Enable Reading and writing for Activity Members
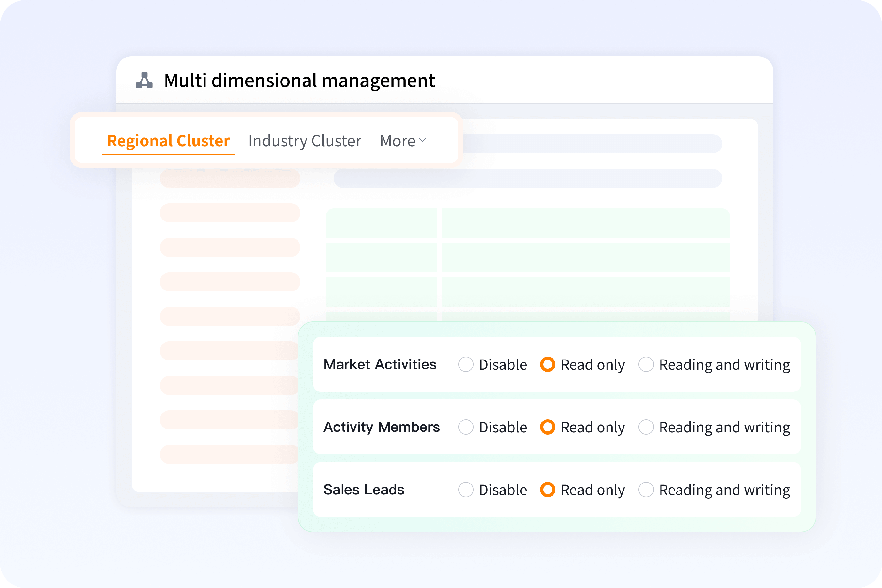This screenshot has height=588, width=882. (646, 427)
